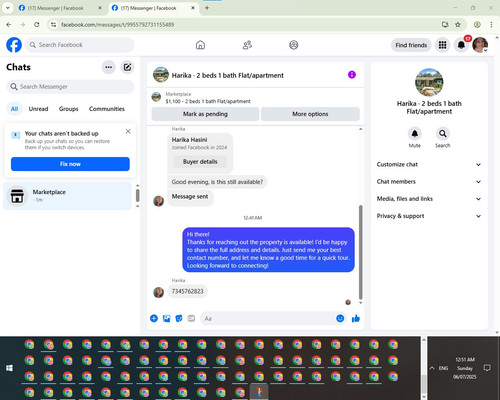The height and width of the screenshot is (400, 500).
Task: Bookmark this page with the star icon
Action: tap(458, 25)
